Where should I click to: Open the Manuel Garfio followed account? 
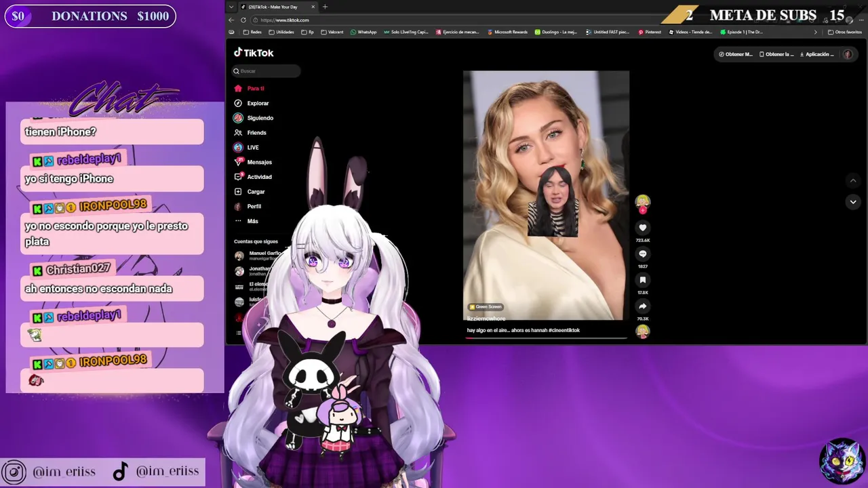[x=257, y=256]
